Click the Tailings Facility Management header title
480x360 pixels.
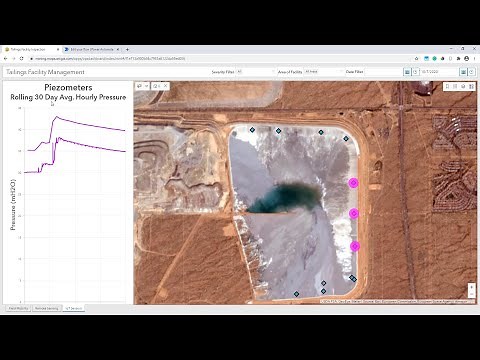[45, 72]
